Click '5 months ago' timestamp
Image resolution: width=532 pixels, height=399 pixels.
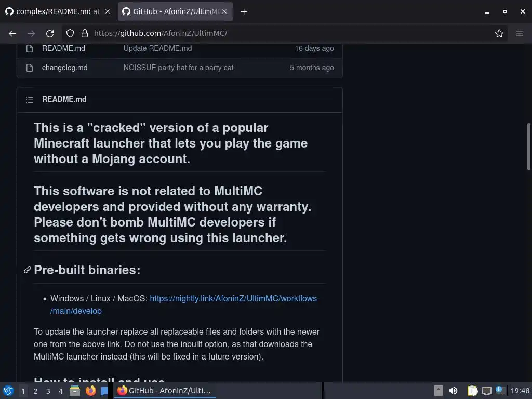coord(312,68)
